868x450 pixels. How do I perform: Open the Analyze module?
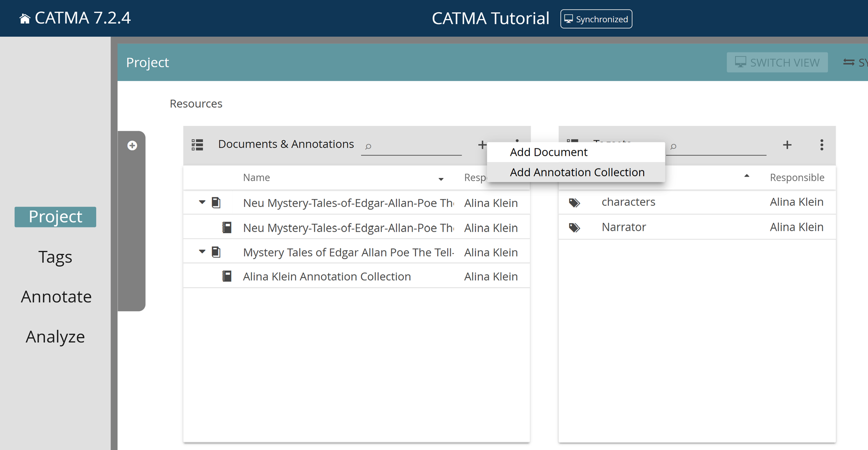click(x=55, y=336)
